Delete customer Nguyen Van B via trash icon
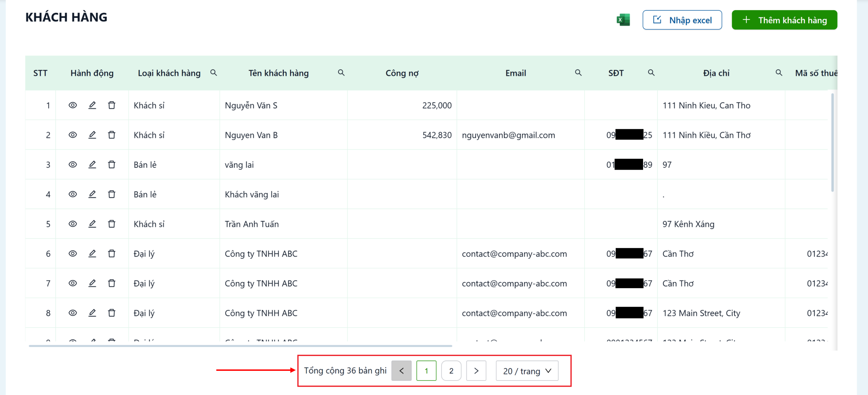Image resolution: width=868 pixels, height=395 pixels. (112, 135)
